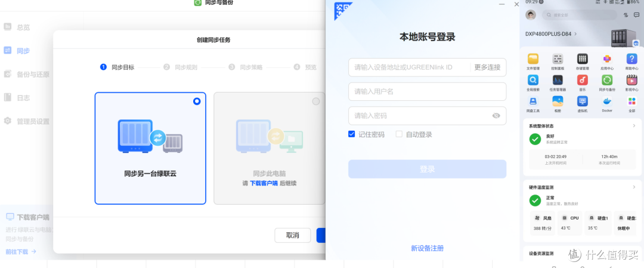Click 前往下载 link in sidebar

(x=21, y=251)
